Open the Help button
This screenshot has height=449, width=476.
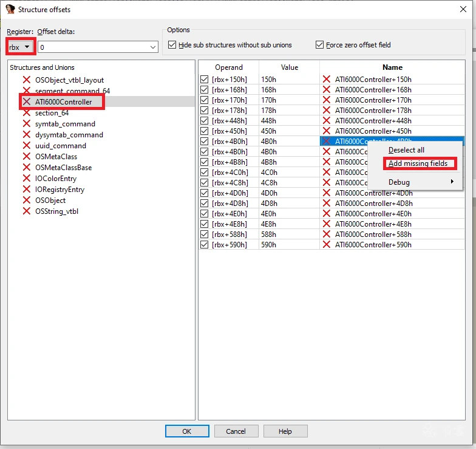click(285, 431)
